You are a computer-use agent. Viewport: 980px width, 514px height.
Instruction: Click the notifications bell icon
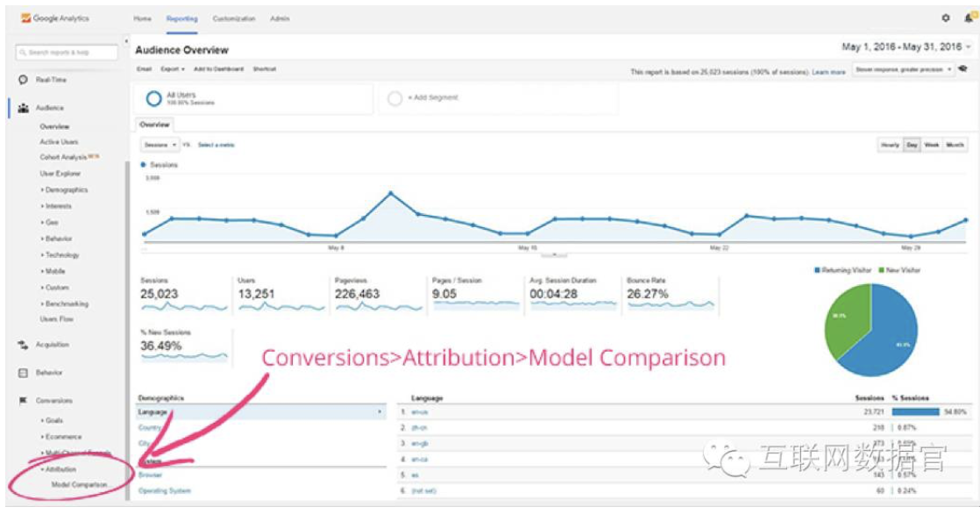point(965,18)
